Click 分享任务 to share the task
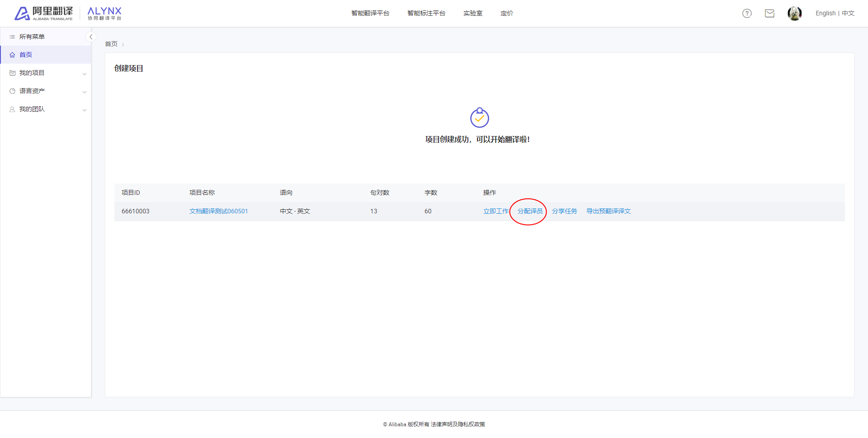The image size is (868, 438). (x=565, y=212)
